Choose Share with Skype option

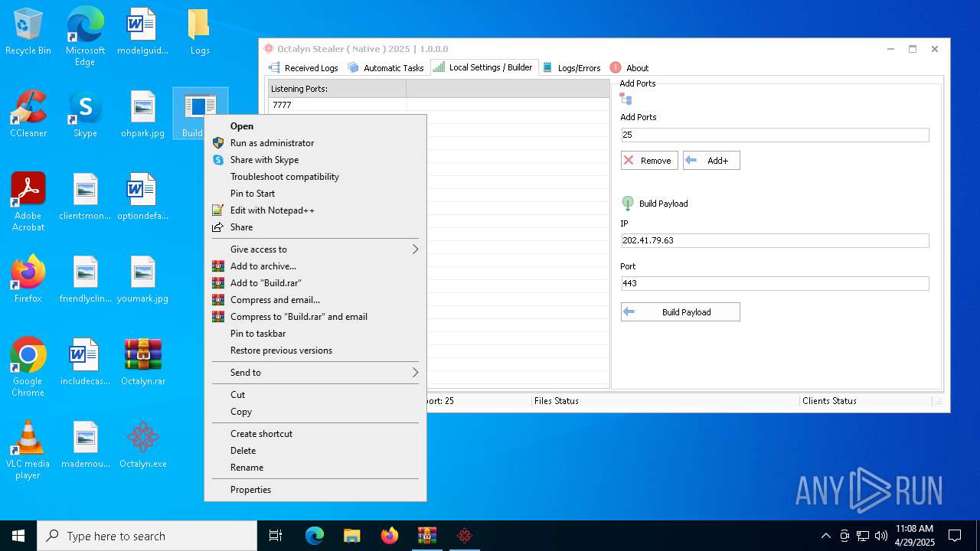coord(315,160)
